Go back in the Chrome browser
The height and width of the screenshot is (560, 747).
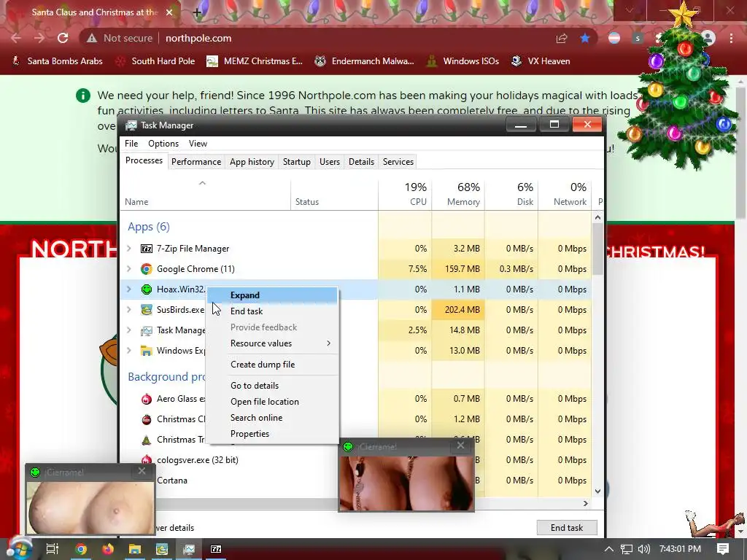(x=16, y=38)
